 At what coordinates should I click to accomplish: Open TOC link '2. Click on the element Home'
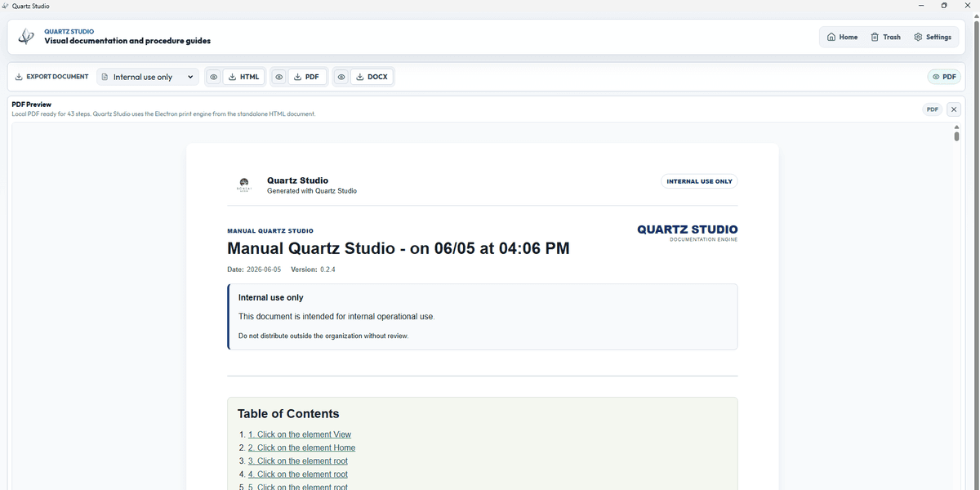(301, 448)
